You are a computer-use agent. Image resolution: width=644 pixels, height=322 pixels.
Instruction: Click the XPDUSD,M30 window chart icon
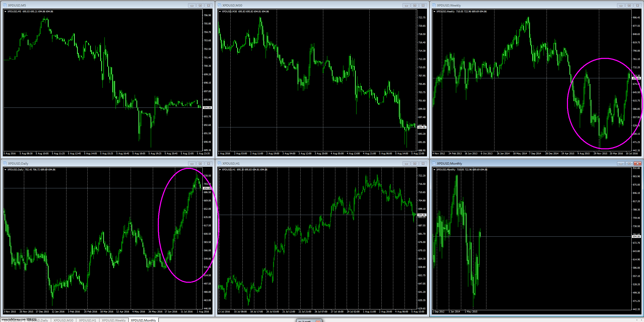220,5
